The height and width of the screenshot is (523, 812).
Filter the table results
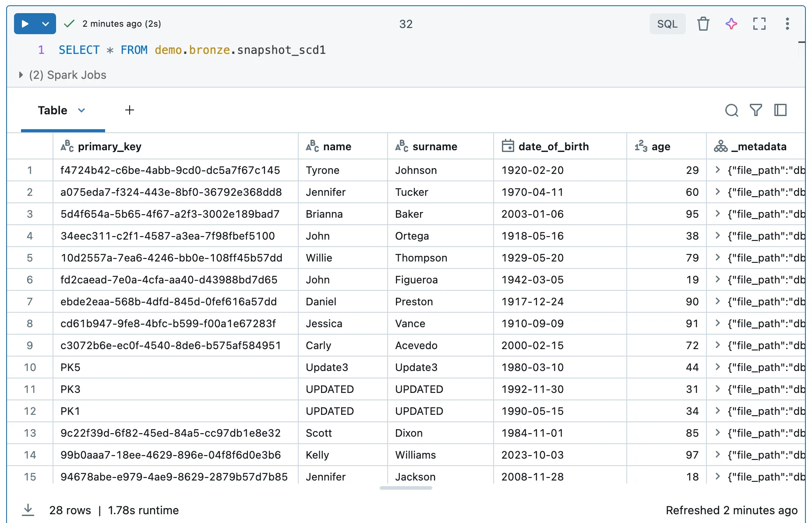click(756, 110)
